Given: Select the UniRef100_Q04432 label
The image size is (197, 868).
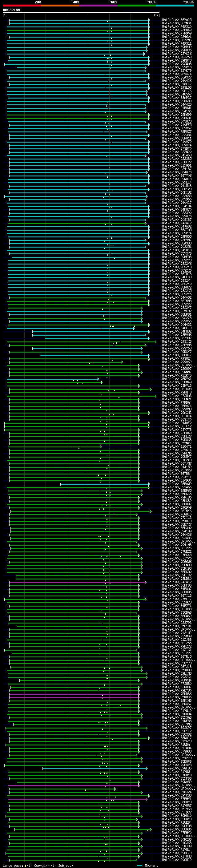Looking at the screenshot, I should [177, 325].
